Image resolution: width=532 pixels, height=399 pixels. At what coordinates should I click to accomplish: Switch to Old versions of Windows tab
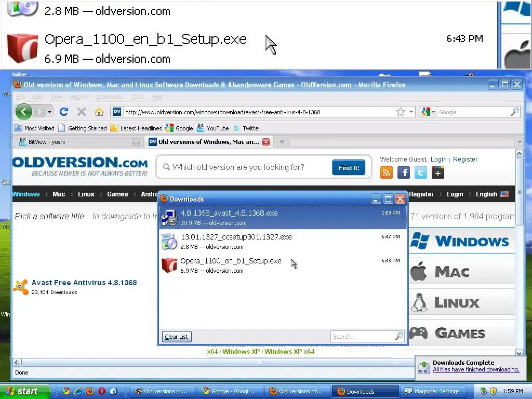(x=208, y=142)
